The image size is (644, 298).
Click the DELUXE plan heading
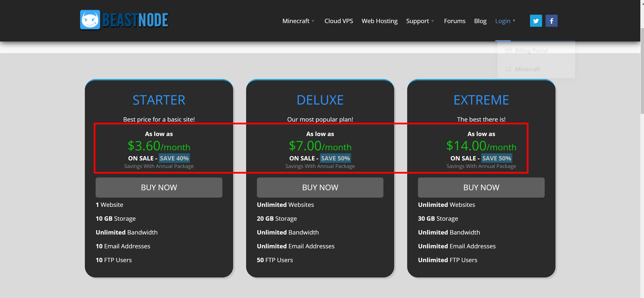320,100
